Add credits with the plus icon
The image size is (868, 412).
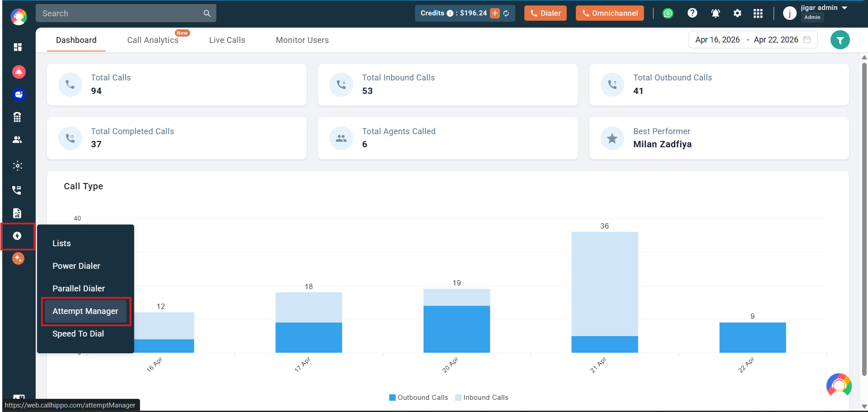[x=495, y=13]
